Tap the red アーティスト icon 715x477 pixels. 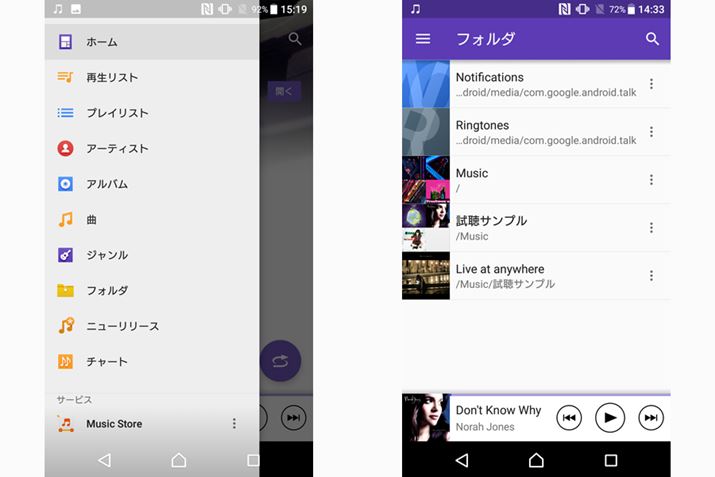coord(65,149)
